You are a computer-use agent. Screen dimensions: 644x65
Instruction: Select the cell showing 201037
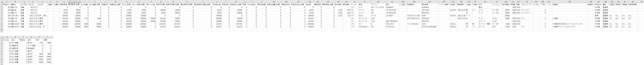pos(217,27)
